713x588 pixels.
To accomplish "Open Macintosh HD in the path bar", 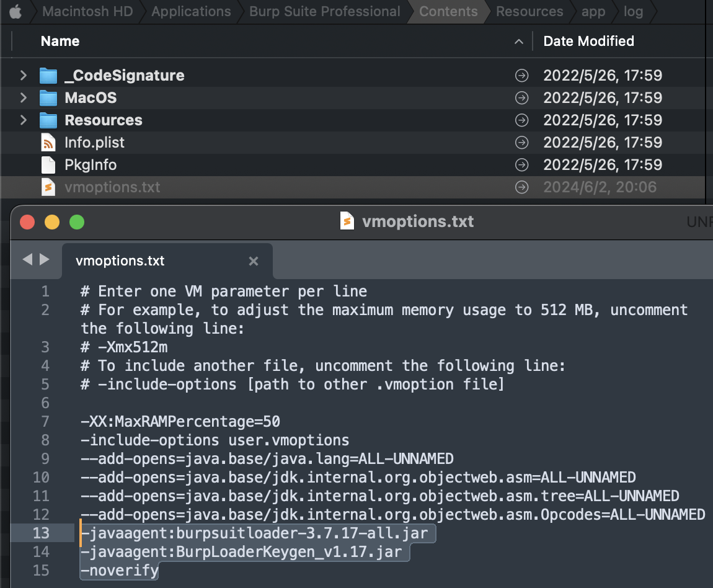I will point(87,11).
